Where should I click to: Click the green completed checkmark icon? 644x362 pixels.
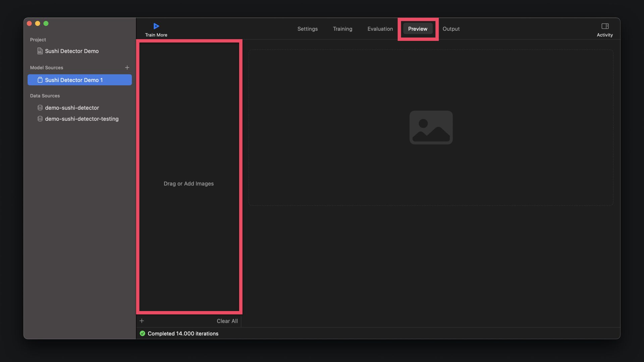(143, 334)
